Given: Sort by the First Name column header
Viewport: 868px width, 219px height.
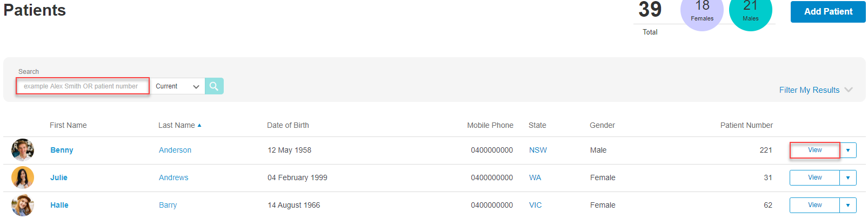Looking at the screenshot, I should coord(68,125).
